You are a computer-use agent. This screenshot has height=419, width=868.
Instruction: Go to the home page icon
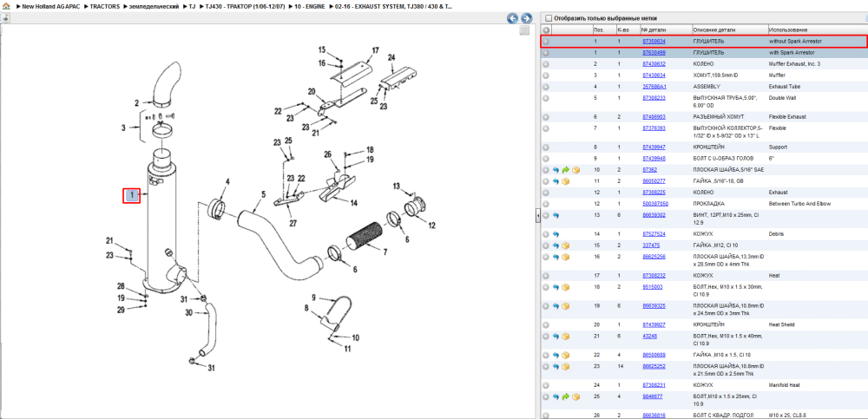(6, 6)
